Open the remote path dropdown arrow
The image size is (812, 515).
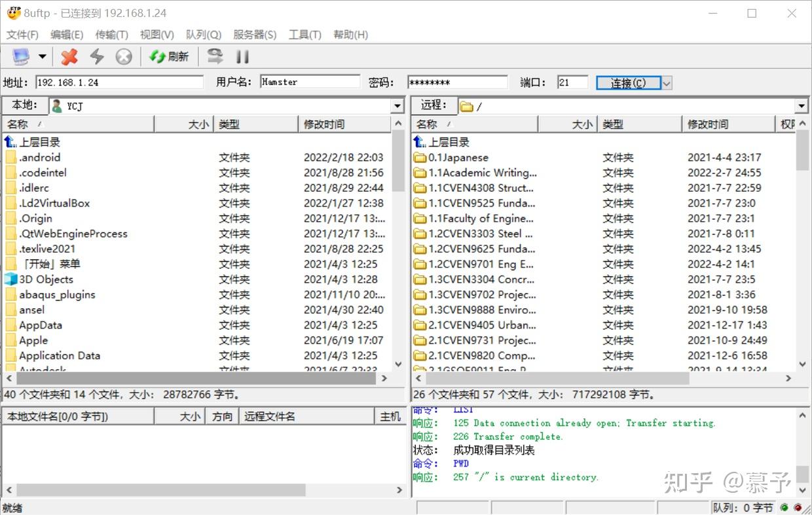802,105
